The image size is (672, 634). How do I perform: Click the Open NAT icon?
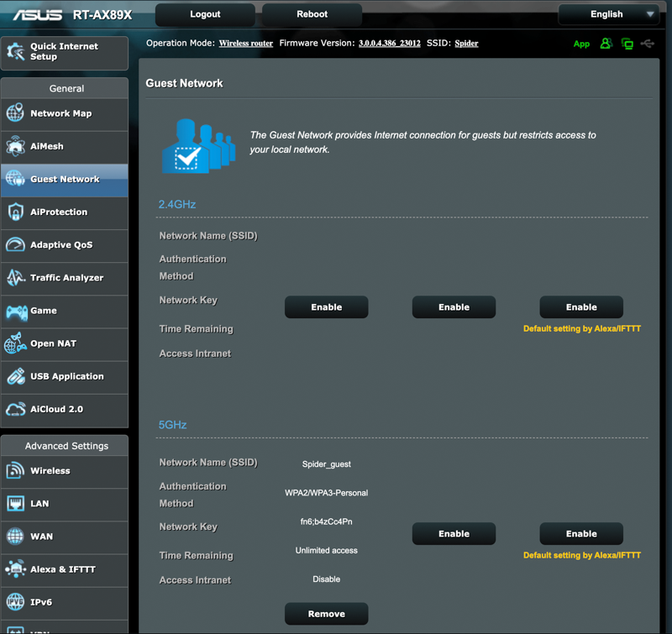tap(15, 343)
